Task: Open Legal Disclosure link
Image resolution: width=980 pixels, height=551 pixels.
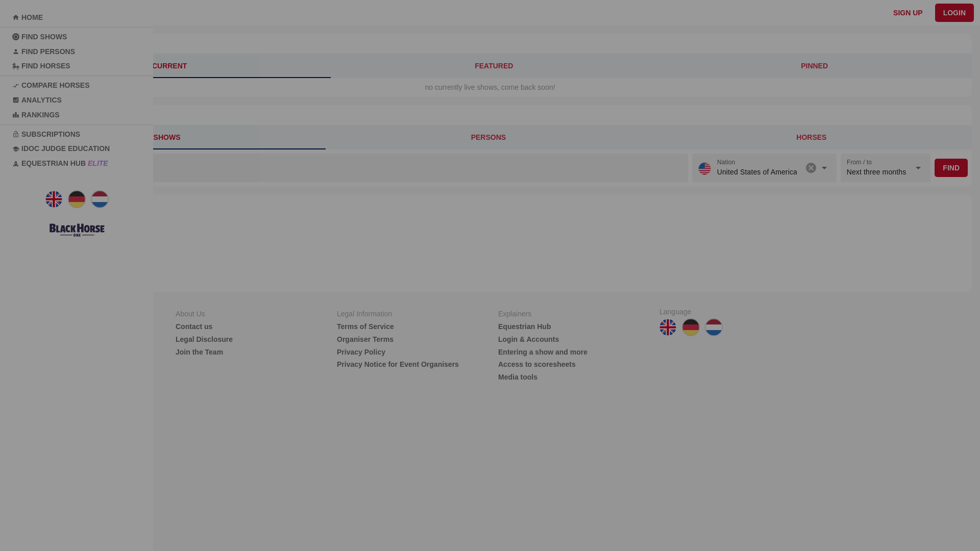Action: click(x=204, y=339)
